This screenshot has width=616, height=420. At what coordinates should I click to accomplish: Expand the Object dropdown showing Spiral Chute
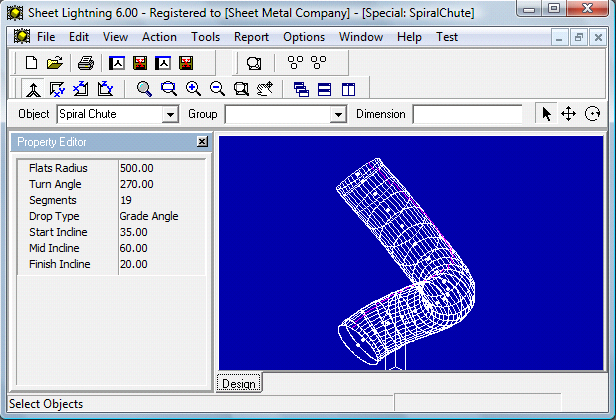pyautogui.click(x=169, y=115)
